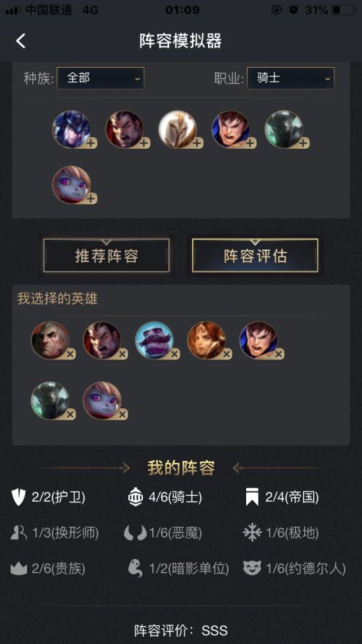This screenshot has width=362, height=644.
Task: Tap the 阵容评估 button
Action: 255,255
